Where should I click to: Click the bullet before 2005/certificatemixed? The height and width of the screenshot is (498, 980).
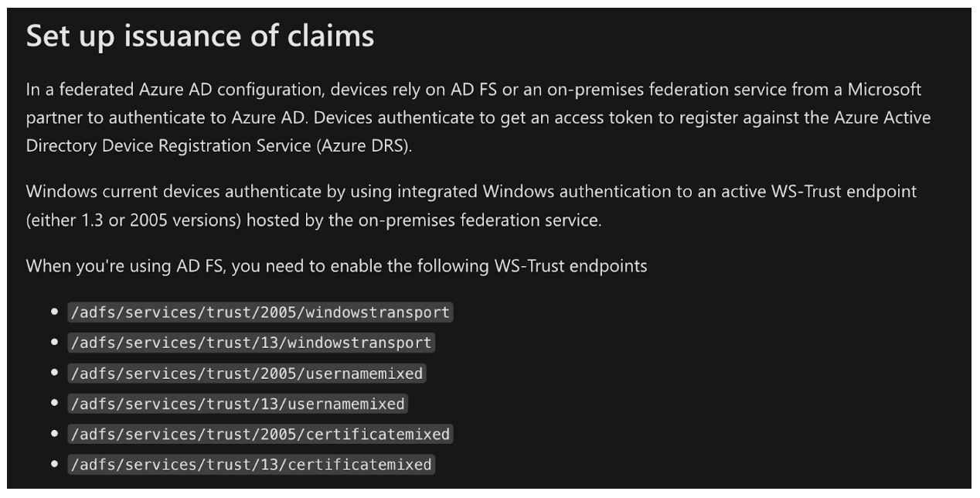(x=54, y=435)
